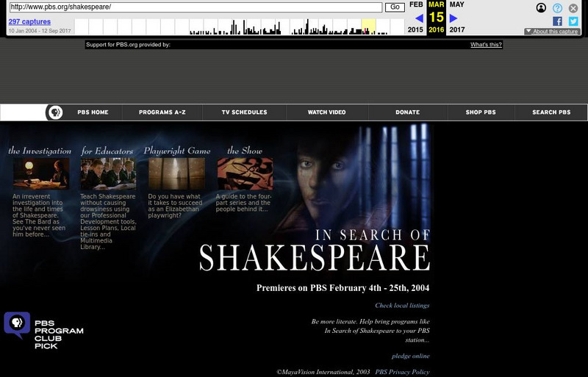The height and width of the screenshot is (377, 588).
Task: Click highlighted 2016 column in capture timeline
Action: pyautogui.click(x=369, y=26)
